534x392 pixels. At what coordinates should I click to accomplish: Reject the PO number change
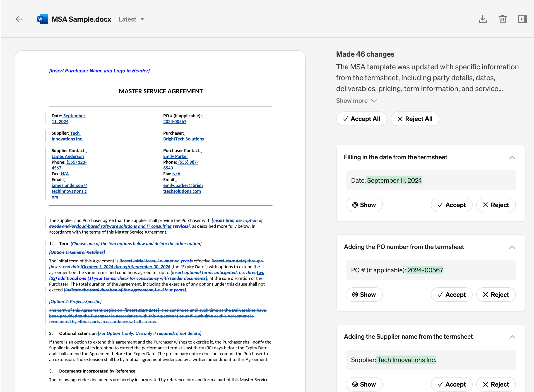coord(496,295)
